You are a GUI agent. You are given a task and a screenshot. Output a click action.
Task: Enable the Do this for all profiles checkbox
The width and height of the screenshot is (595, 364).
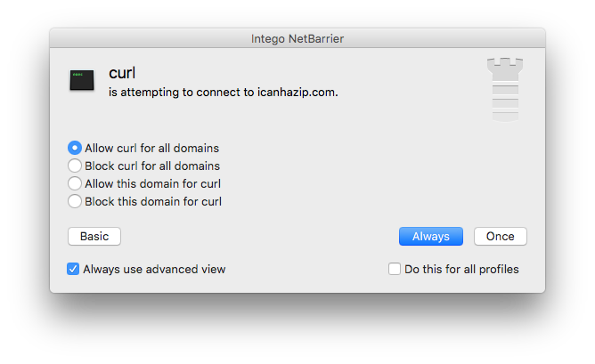pos(395,269)
